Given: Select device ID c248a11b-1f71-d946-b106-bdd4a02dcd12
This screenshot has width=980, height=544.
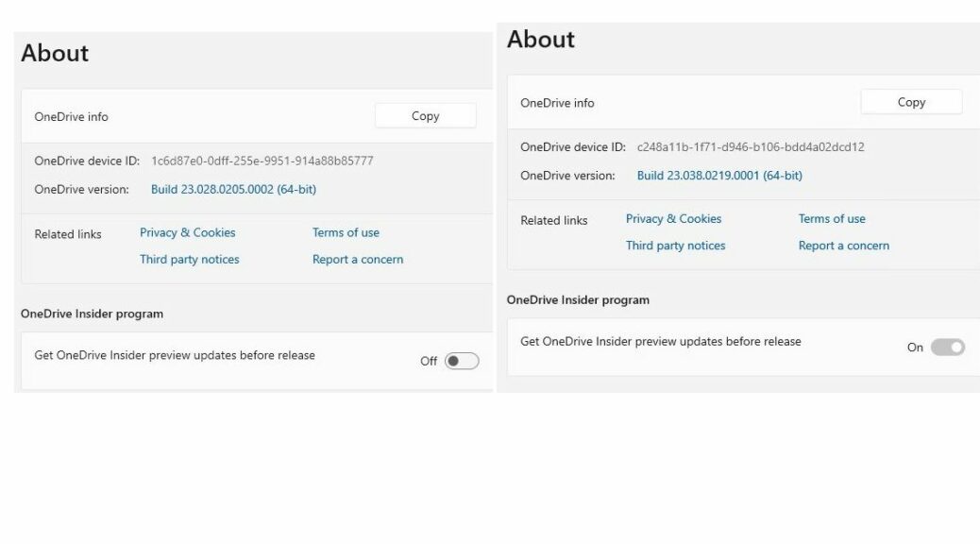Looking at the screenshot, I should (x=751, y=147).
